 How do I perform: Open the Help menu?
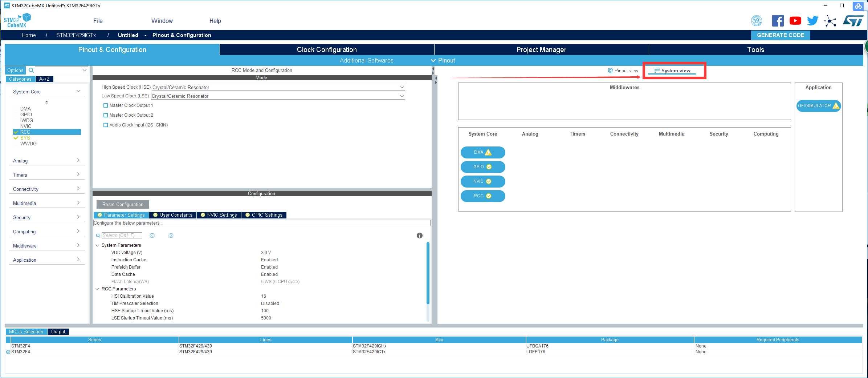click(x=215, y=21)
